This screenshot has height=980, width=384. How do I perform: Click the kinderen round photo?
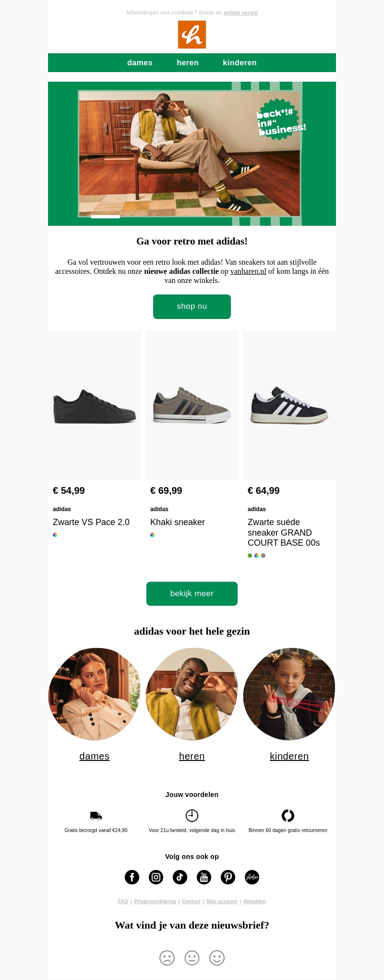click(x=289, y=694)
